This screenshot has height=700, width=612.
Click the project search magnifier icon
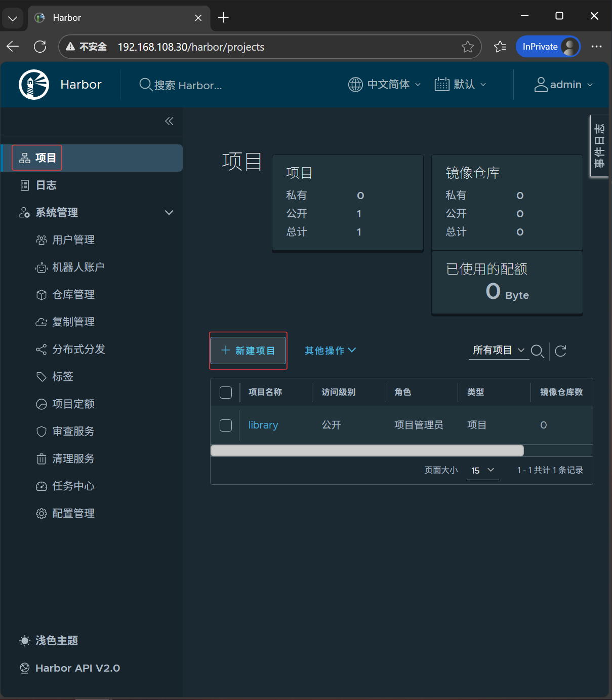click(538, 351)
